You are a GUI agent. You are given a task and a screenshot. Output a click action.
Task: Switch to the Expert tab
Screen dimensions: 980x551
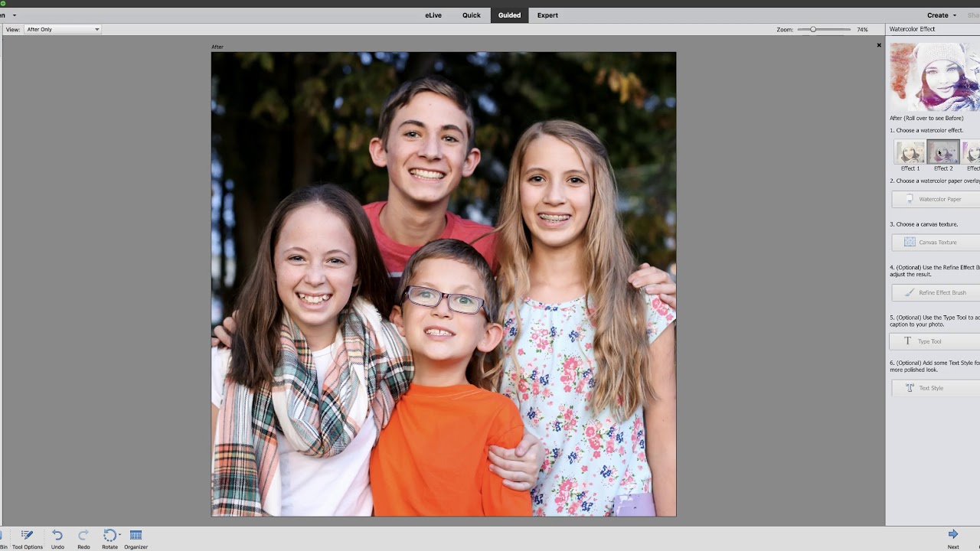click(547, 15)
